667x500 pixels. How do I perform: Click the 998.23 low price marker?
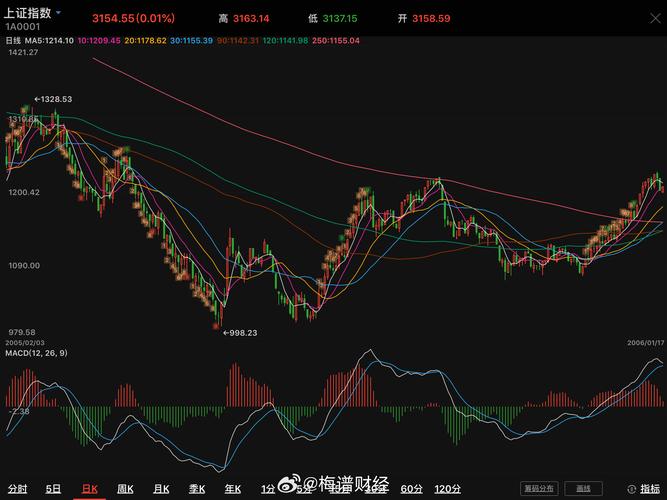coord(238,332)
